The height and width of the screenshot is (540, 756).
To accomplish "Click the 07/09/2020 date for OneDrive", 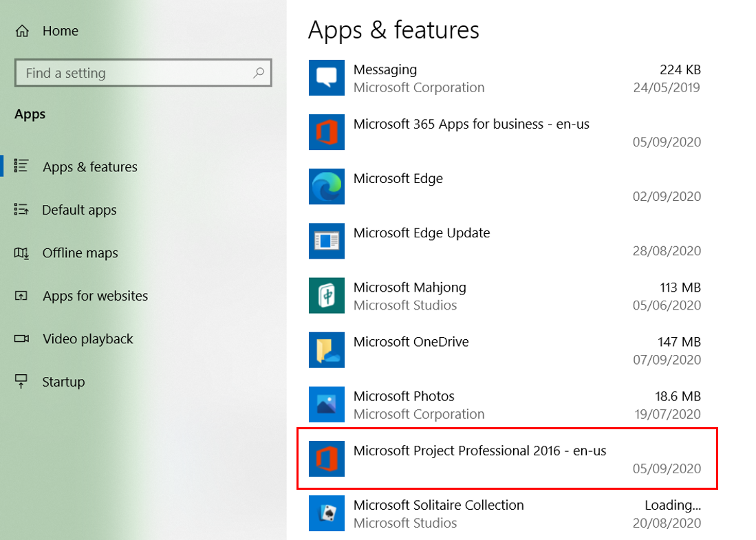I will pyautogui.click(x=667, y=360).
